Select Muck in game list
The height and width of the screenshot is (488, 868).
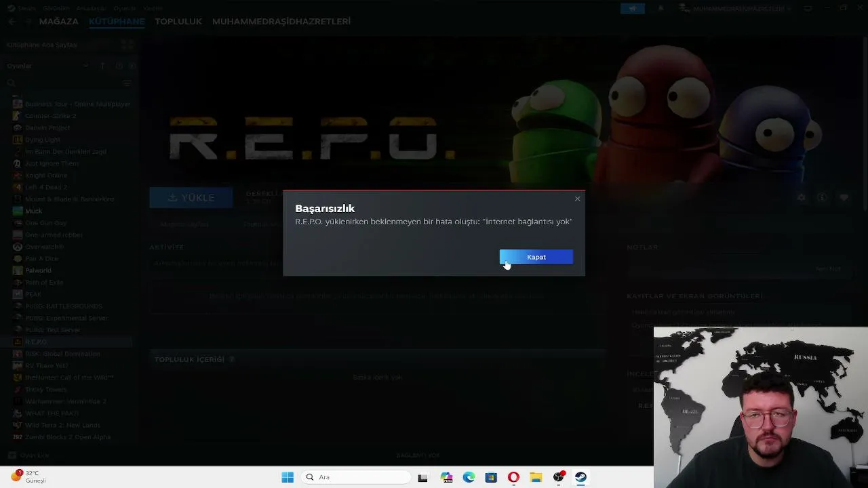pos(27,211)
